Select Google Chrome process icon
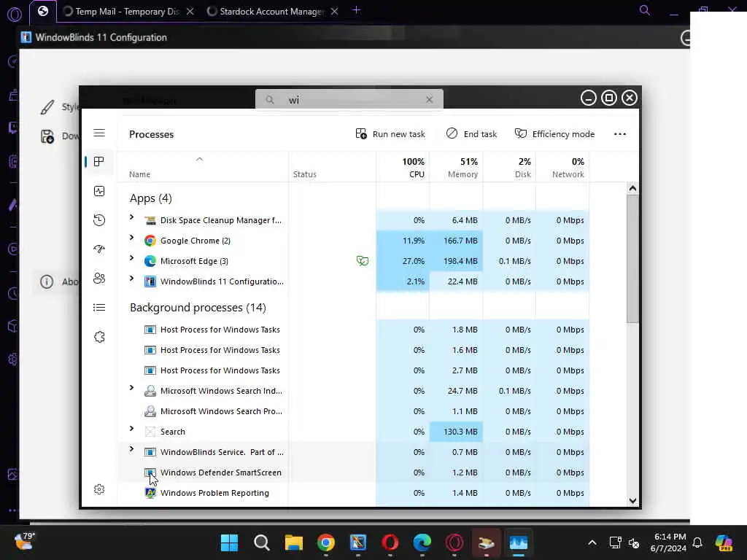This screenshot has width=747, height=560. [150, 241]
